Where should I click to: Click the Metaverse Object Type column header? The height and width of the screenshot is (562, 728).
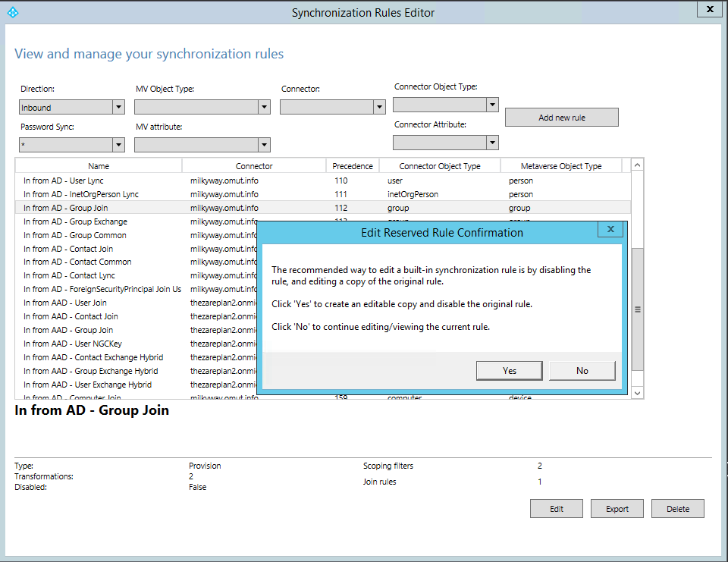click(x=561, y=166)
